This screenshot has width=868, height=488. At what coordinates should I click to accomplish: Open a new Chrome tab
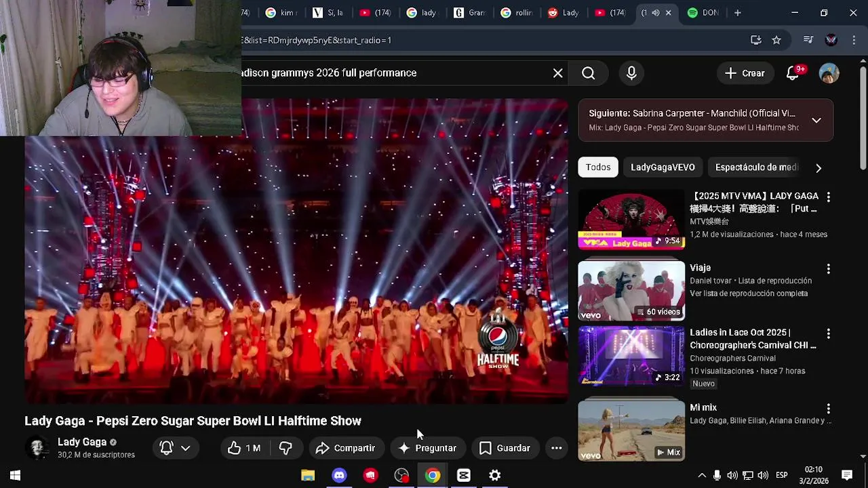[737, 13]
